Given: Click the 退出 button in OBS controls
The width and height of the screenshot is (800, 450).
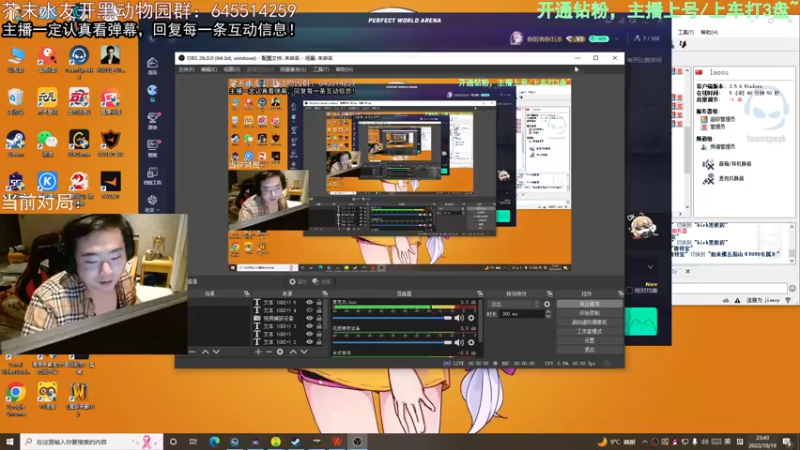Looking at the screenshot, I should click(589, 350).
